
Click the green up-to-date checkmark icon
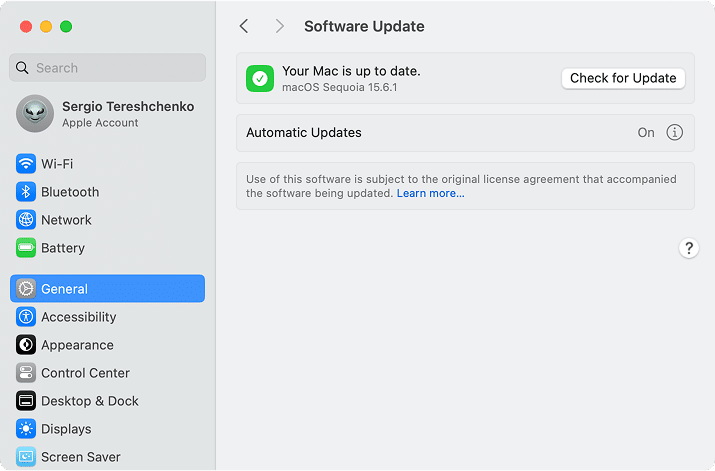point(260,78)
